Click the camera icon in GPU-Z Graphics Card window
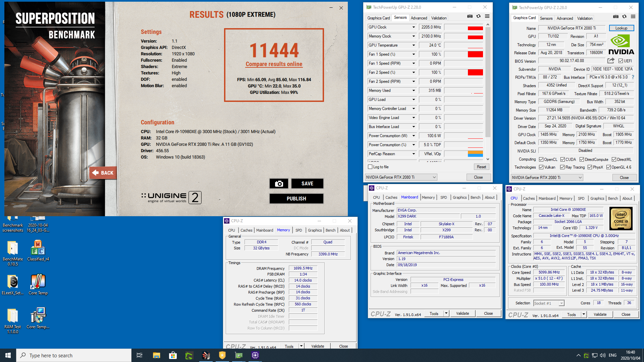The width and height of the screenshot is (644, 362). tap(616, 16)
